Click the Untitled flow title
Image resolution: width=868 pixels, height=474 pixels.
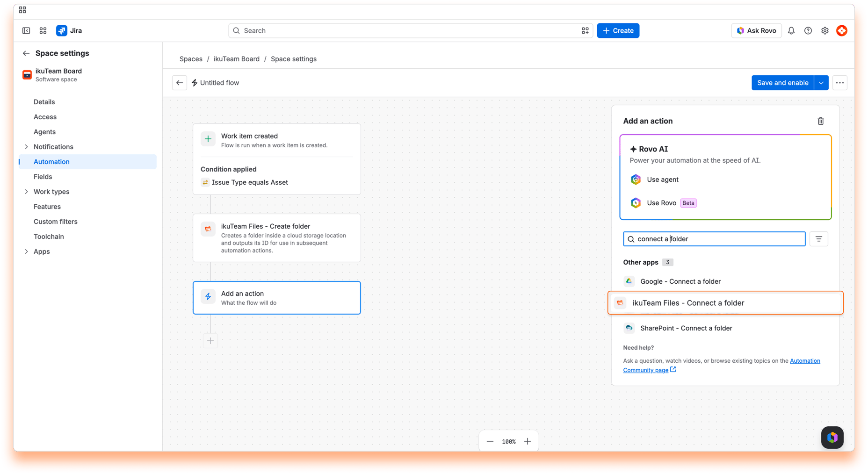[219, 83]
